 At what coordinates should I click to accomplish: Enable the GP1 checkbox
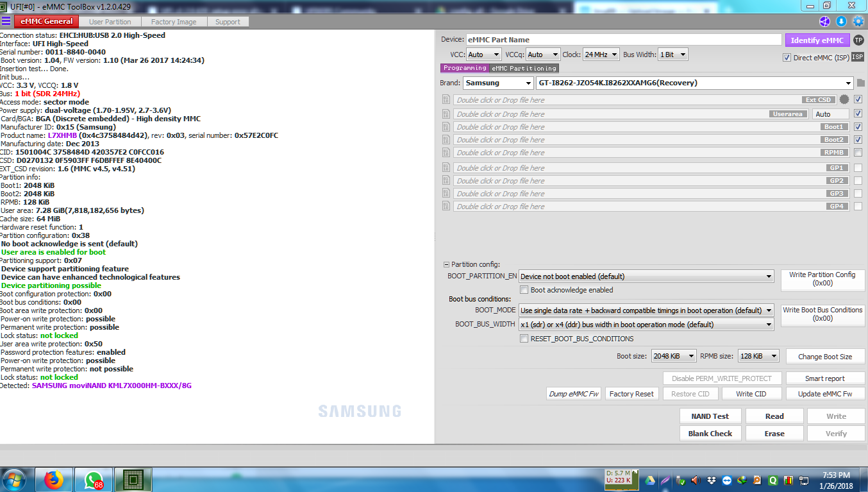pyautogui.click(x=858, y=167)
